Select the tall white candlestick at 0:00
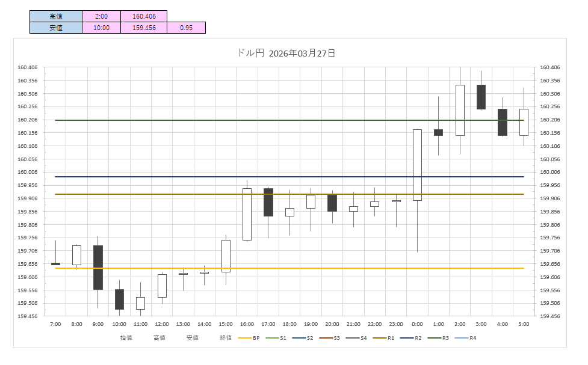 (x=417, y=165)
